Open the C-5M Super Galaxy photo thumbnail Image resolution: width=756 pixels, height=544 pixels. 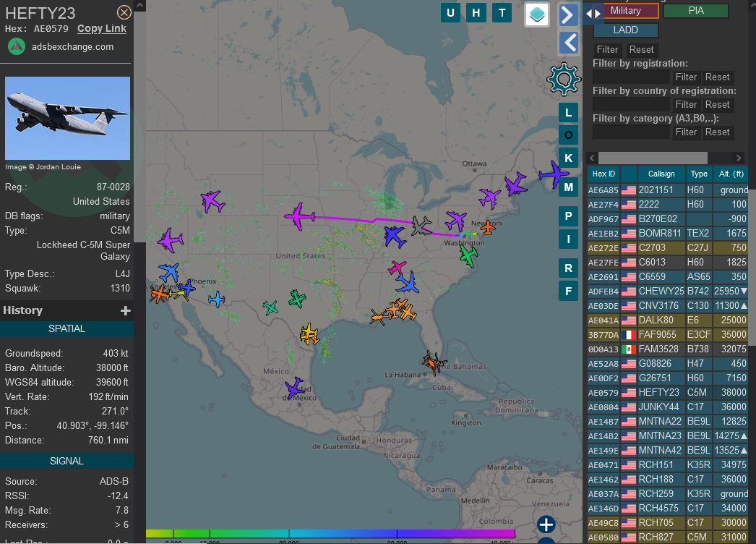tap(67, 118)
